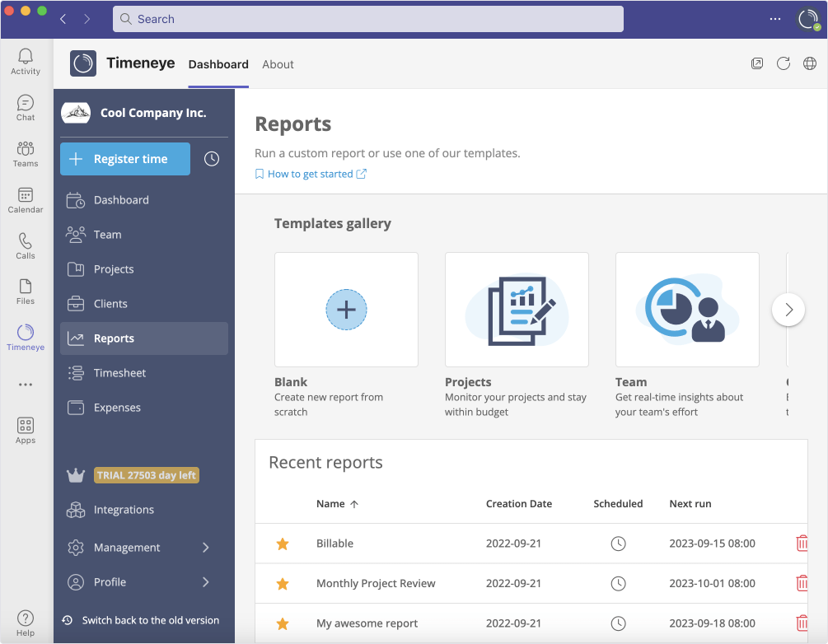
Task: Delete the Billable report with the trash icon
Action: pyautogui.click(x=801, y=543)
